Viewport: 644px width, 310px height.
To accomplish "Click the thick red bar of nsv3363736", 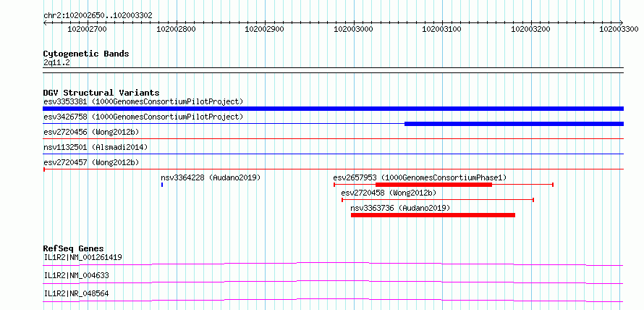I will (433, 215).
